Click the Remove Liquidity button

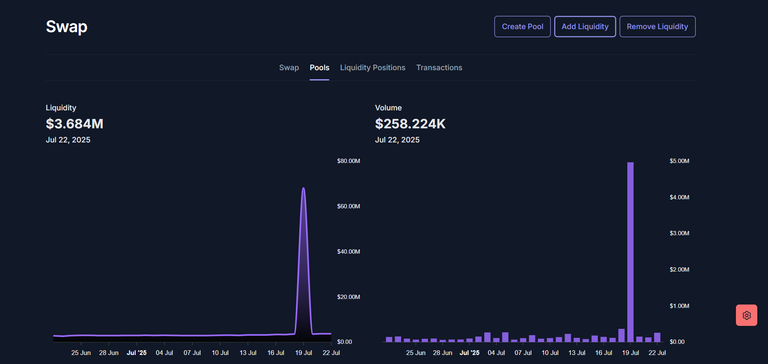point(657,26)
